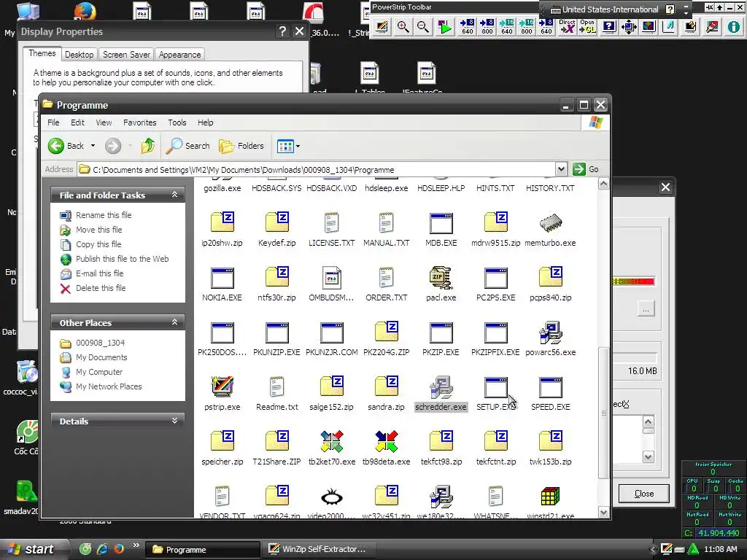The height and width of the screenshot is (560, 747).
Task: Click the font letter A icon in PowerStrip
Action: 668,27
